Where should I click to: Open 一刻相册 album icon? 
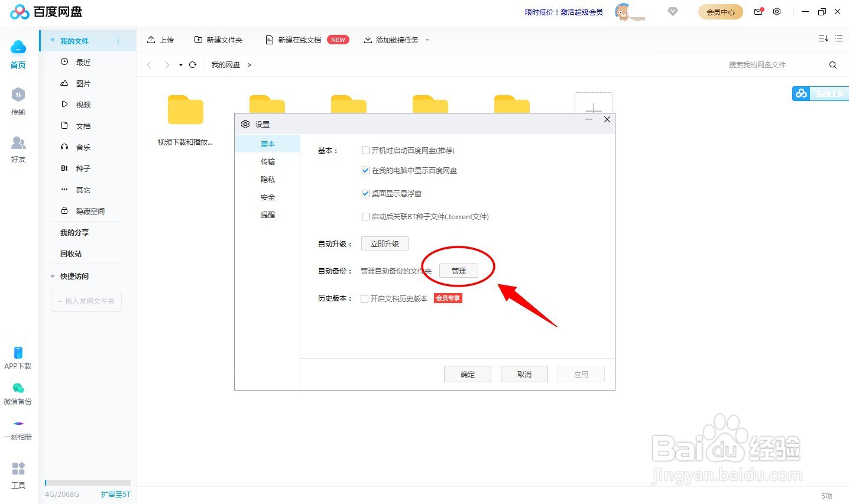click(18, 424)
